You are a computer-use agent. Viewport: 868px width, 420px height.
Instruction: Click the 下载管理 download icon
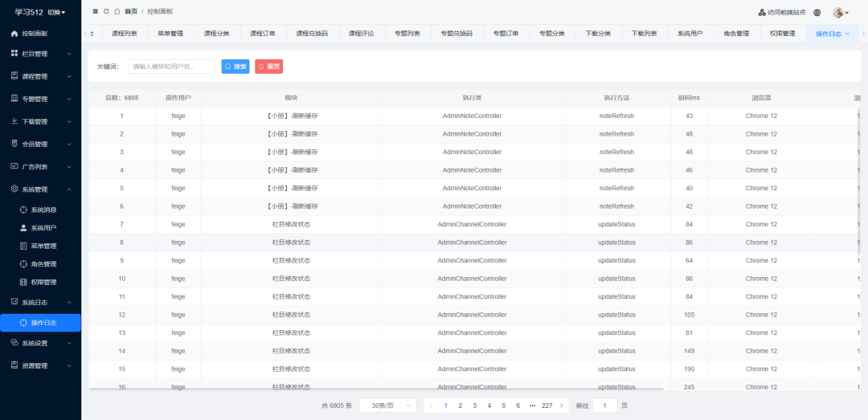tap(15, 121)
